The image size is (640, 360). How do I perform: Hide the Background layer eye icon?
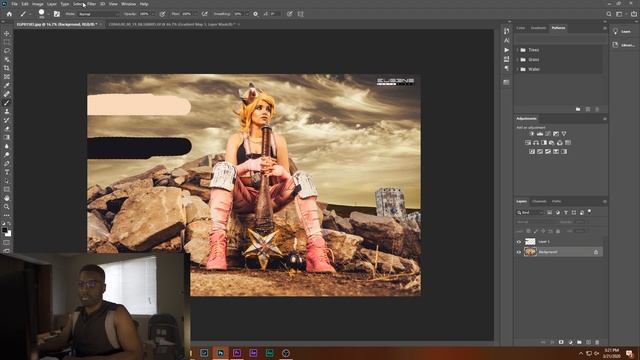coord(519,252)
